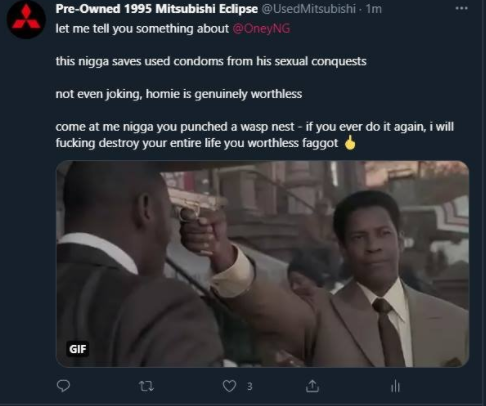Screen dimensions: 486x406
Task: Click the 'genuinely worthless' text line
Action: [179, 94]
